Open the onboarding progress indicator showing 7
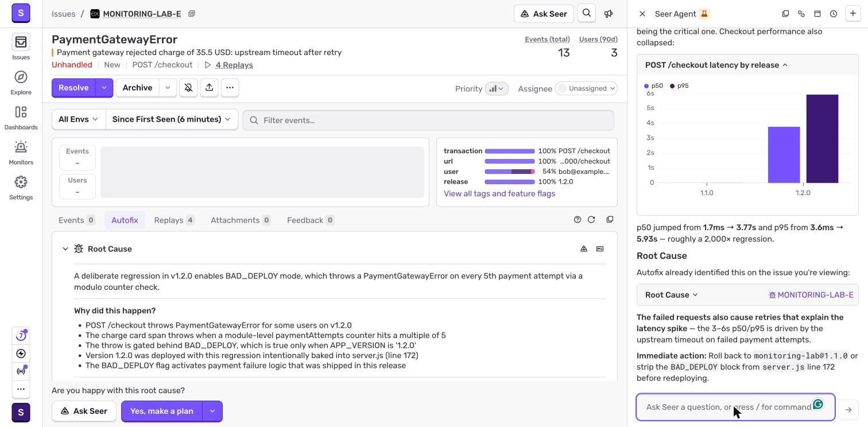 coord(21,335)
